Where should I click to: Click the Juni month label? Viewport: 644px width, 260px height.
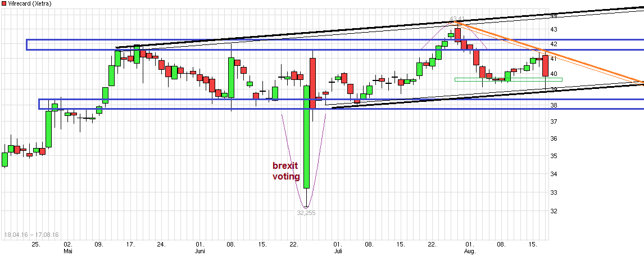click(x=200, y=250)
